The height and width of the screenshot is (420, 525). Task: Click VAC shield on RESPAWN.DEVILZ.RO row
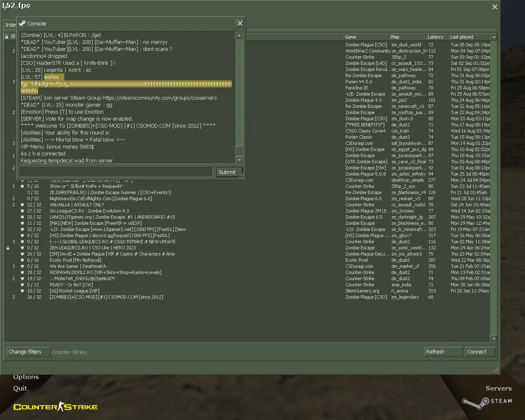pos(22,272)
